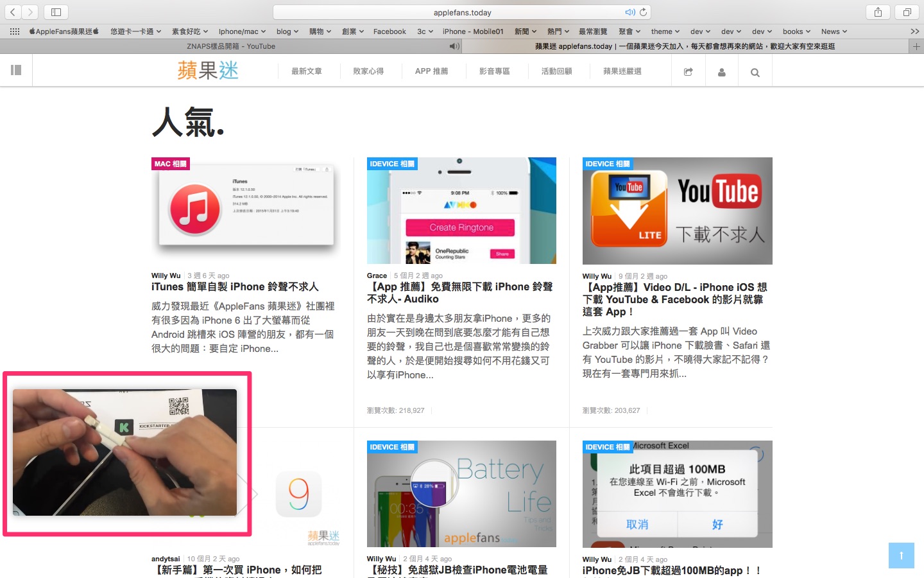
Task: Expand the 熱門 bookmarks folder
Action: (x=558, y=31)
